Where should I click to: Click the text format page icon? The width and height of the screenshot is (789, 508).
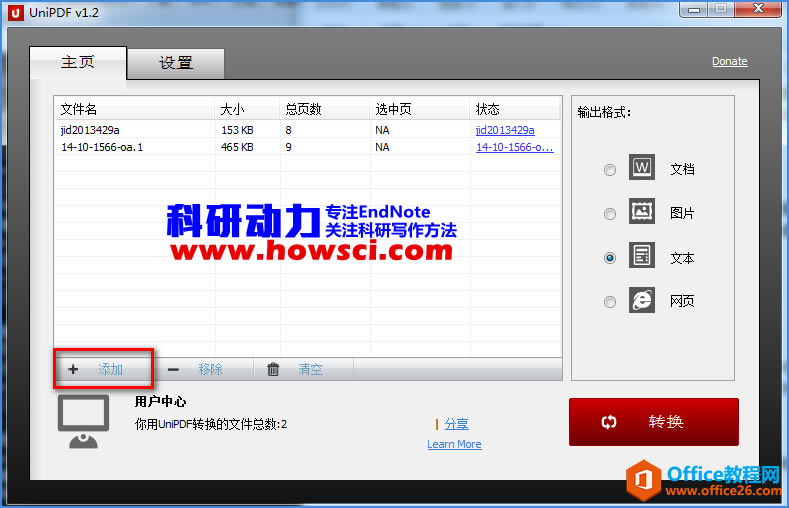click(642, 255)
